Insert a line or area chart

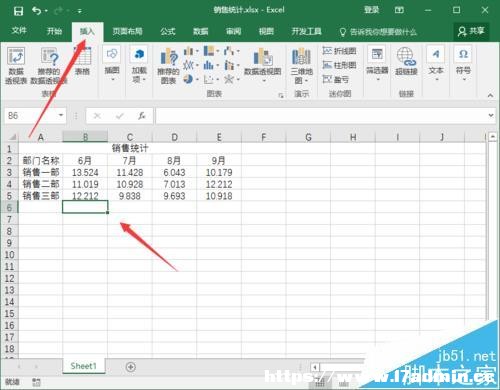coord(191,65)
